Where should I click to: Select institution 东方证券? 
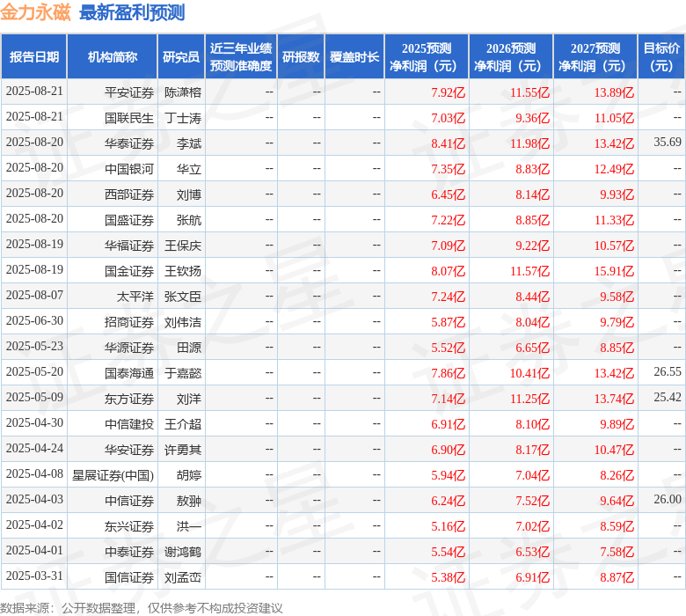tap(129, 399)
